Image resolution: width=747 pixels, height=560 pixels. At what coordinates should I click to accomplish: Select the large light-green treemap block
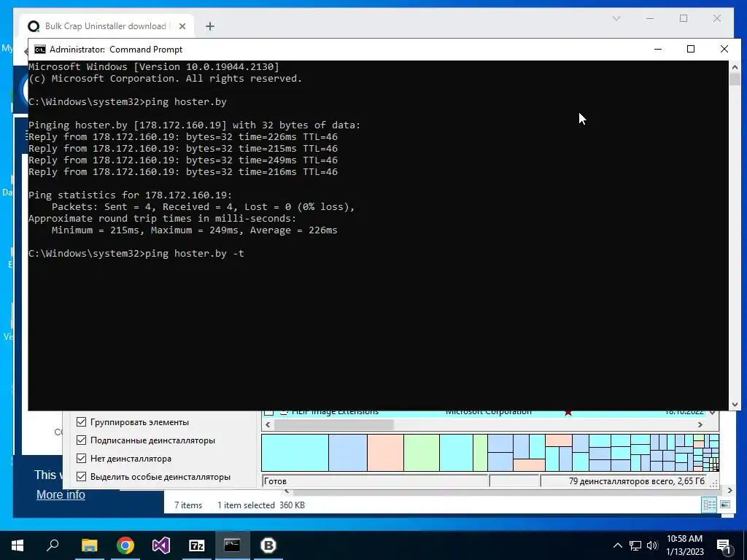421,452
